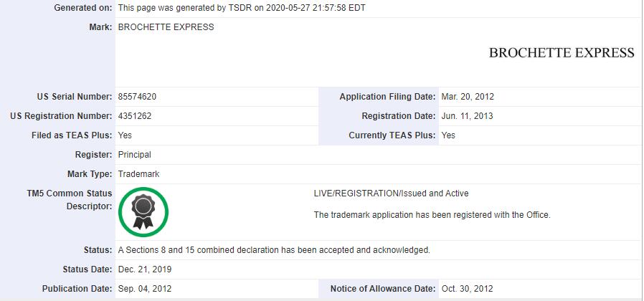Click the green registration ribbon status icon
Viewport: 644px width, 301px height.
click(x=143, y=212)
